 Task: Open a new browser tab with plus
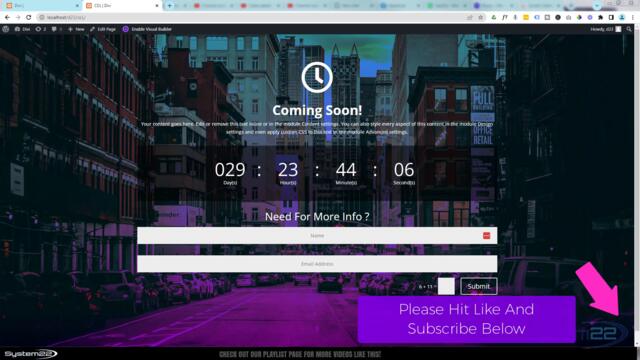[170, 6]
